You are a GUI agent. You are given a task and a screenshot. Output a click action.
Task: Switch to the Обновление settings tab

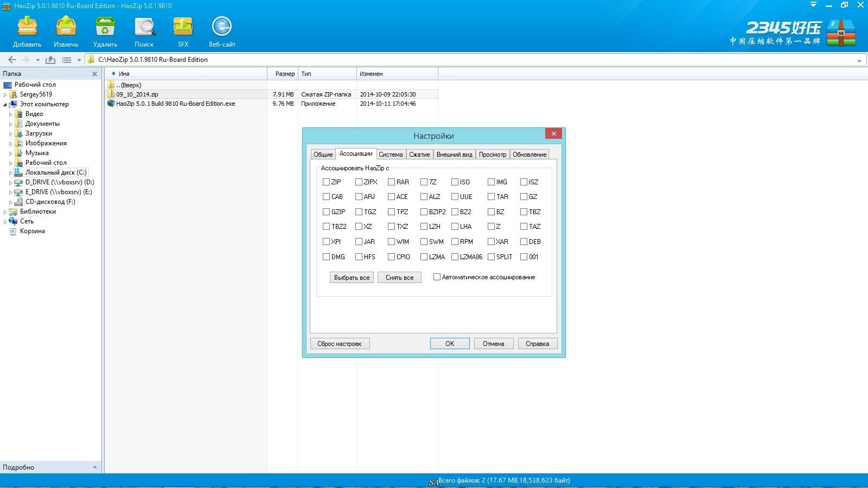coord(529,155)
